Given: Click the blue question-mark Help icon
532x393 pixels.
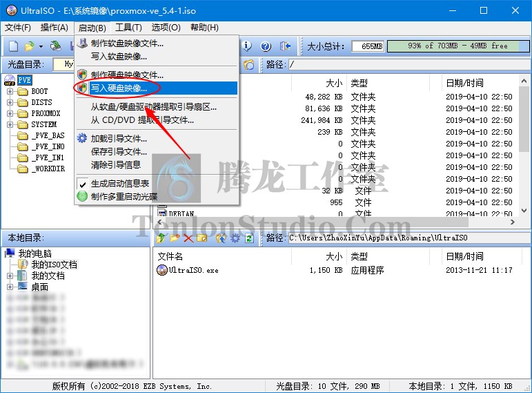Looking at the screenshot, I should coord(266,46).
